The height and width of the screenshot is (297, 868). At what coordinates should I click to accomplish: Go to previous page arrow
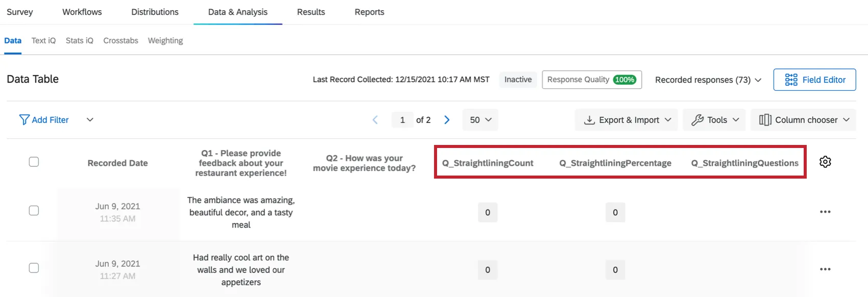(x=375, y=120)
